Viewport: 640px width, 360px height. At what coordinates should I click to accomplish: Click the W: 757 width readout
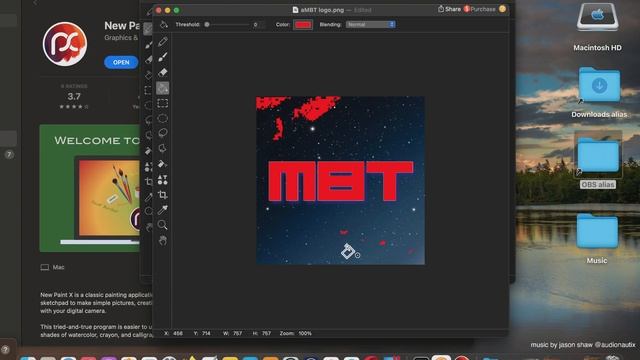(232, 333)
